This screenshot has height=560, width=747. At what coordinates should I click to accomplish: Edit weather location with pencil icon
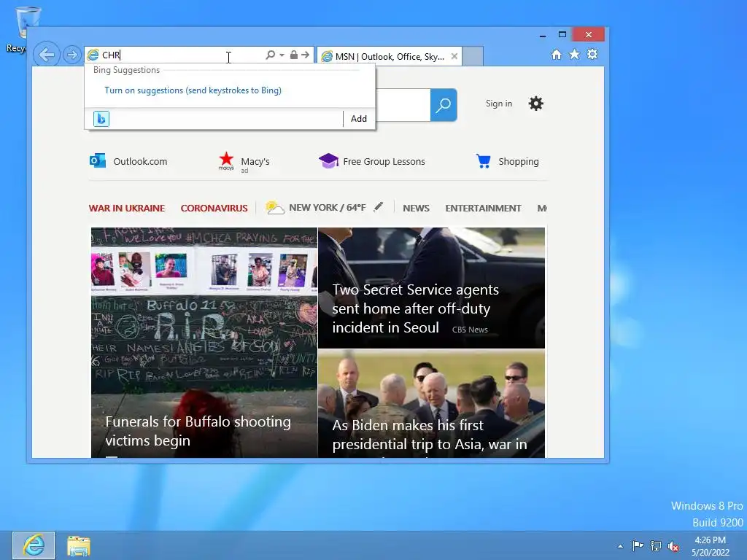pyautogui.click(x=379, y=206)
